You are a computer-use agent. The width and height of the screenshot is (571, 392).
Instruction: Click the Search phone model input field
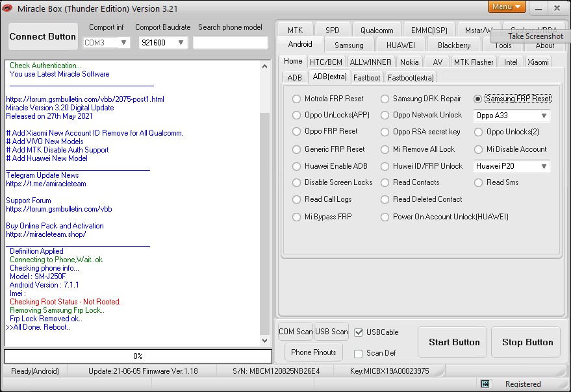pos(230,43)
